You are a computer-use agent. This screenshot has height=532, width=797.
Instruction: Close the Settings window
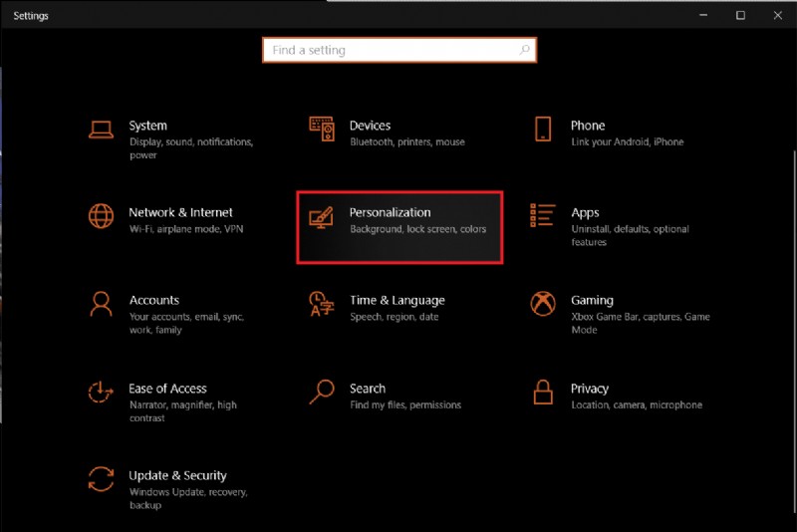click(x=778, y=15)
